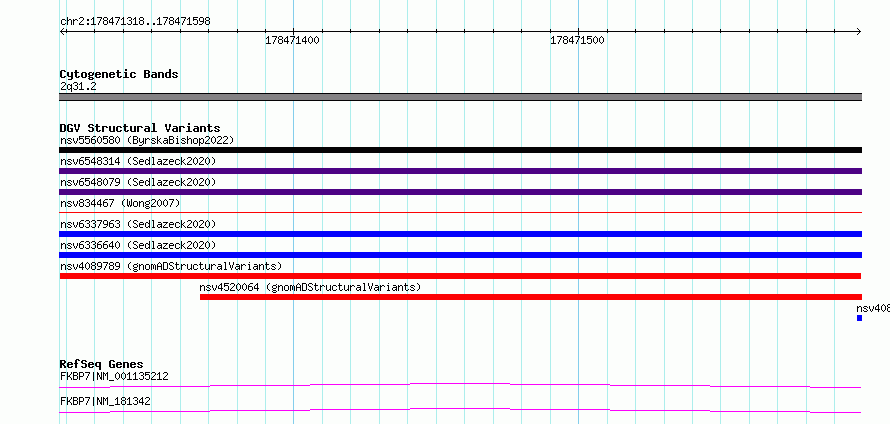
Task: Open nsv6336640 (Sedlazeck2020) variant label
Action: click(138, 245)
